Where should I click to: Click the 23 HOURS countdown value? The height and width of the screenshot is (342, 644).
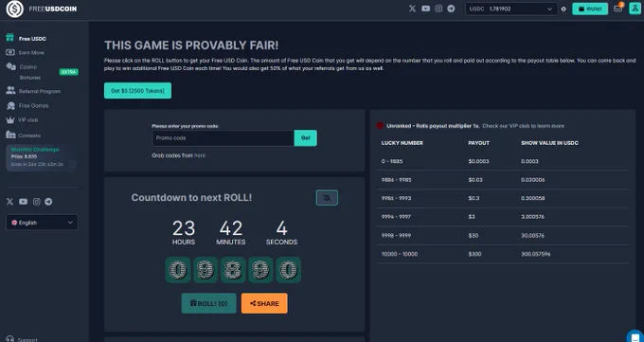tap(184, 233)
